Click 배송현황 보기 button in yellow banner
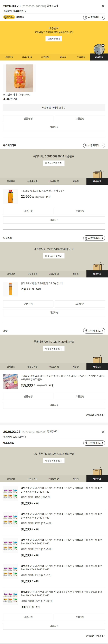This screenshot has height=644, width=108. pyautogui.click(x=54, y=39)
